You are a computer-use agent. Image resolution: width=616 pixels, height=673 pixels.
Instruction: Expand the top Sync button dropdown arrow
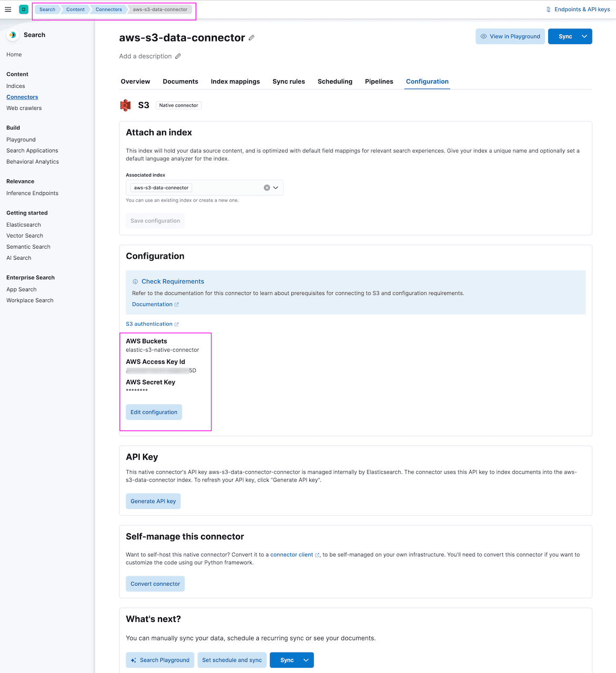pos(584,36)
